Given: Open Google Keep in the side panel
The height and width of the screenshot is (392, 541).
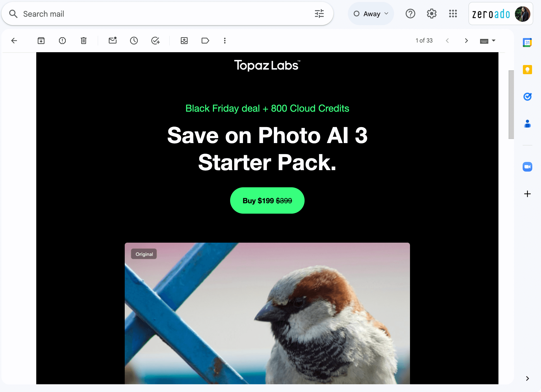Looking at the screenshot, I should [x=527, y=70].
